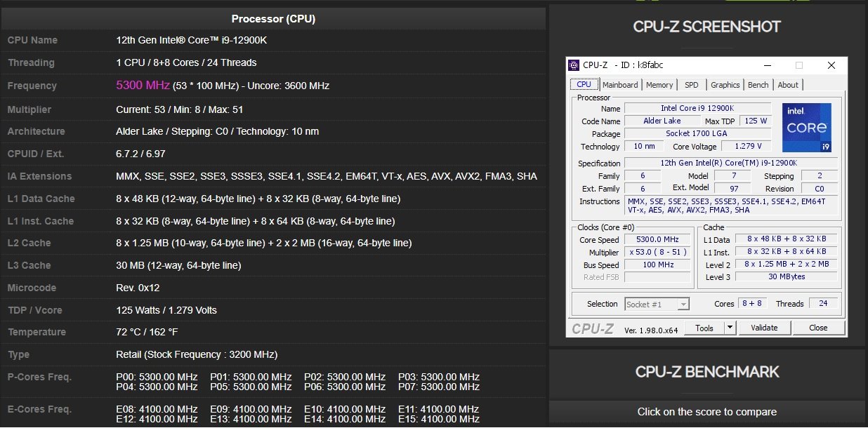Click the Package field Socket 1700 LGA

click(x=697, y=133)
